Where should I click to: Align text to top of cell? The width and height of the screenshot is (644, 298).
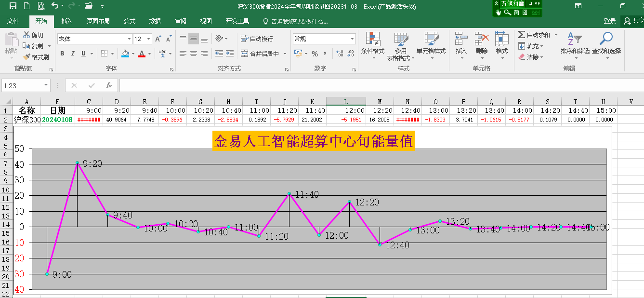(x=183, y=39)
